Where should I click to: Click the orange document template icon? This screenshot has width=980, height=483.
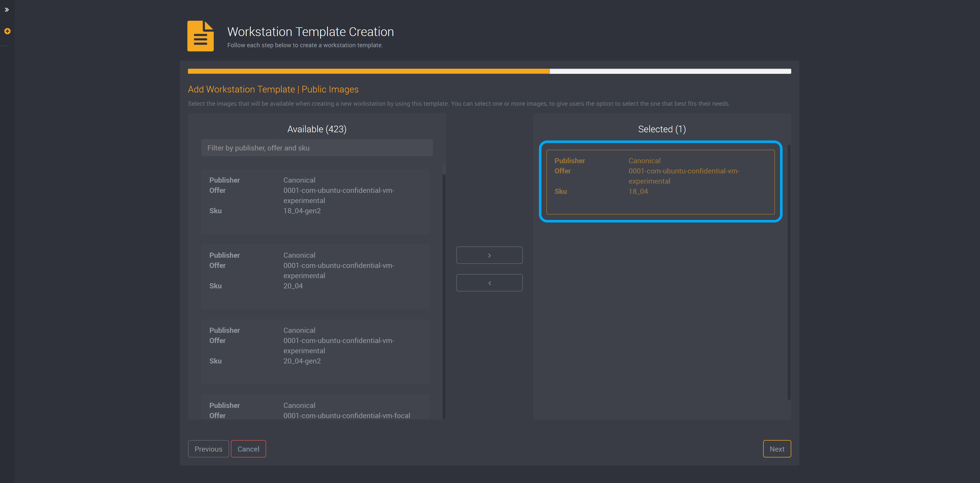(200, 36)
